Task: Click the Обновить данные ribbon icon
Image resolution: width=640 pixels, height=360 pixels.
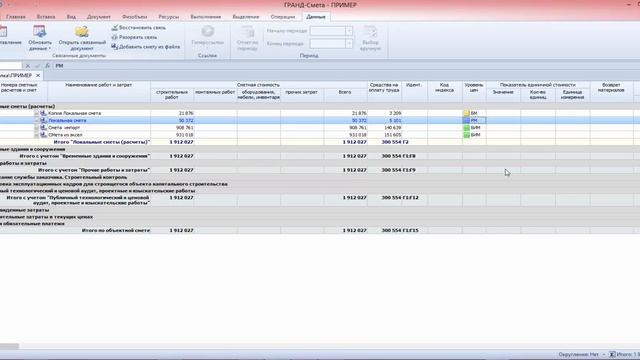Action: tap(40, 31)
